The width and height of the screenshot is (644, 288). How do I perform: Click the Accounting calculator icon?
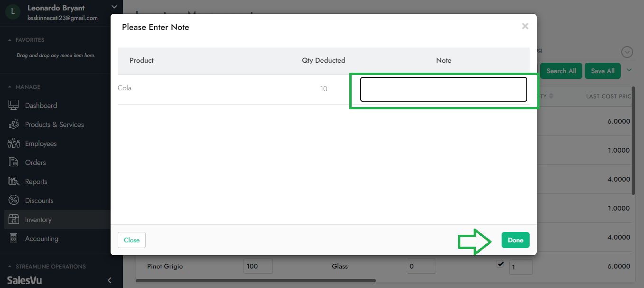pyautogui.click(x=14, y=239)
